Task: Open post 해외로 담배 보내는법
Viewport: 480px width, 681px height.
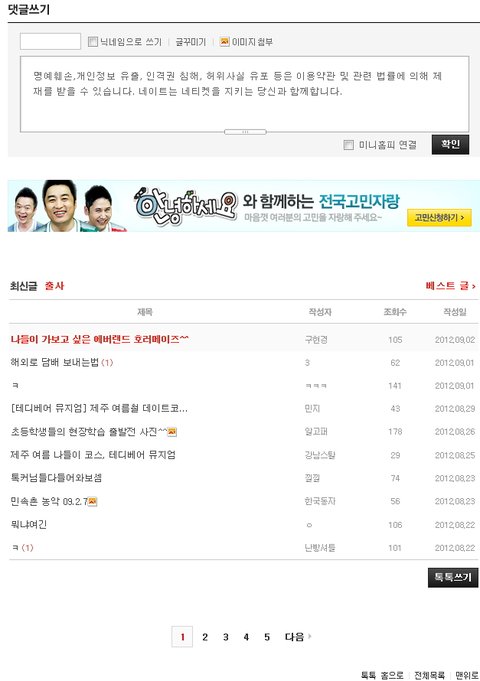Action: [55, 362]
